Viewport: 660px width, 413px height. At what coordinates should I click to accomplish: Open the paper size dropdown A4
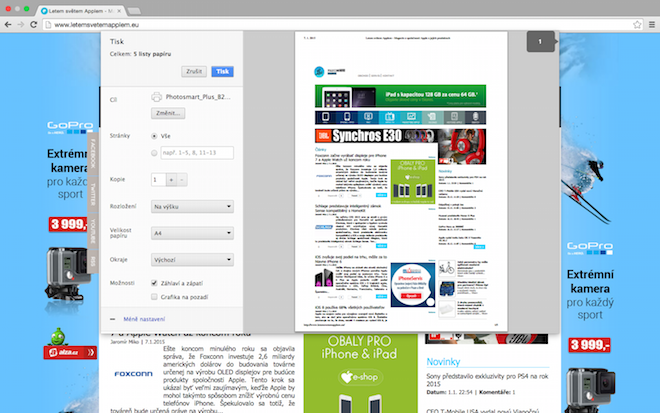pos(192,233)
